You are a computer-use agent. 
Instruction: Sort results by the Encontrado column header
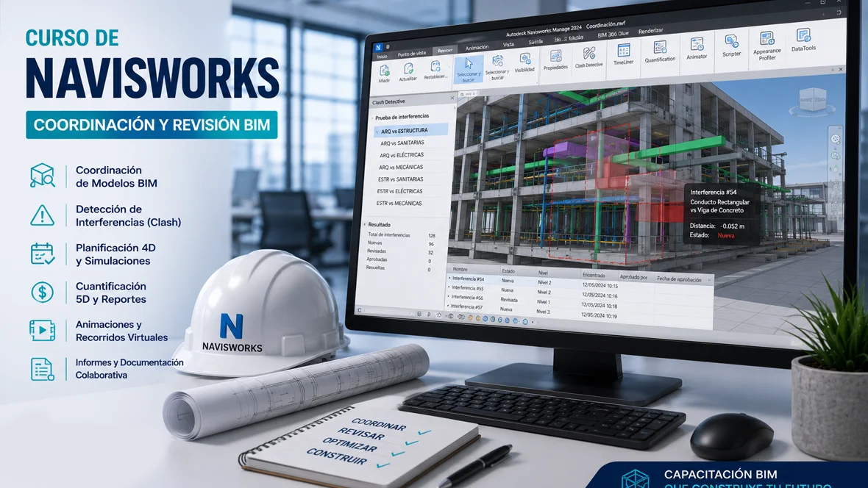[594, 275]
